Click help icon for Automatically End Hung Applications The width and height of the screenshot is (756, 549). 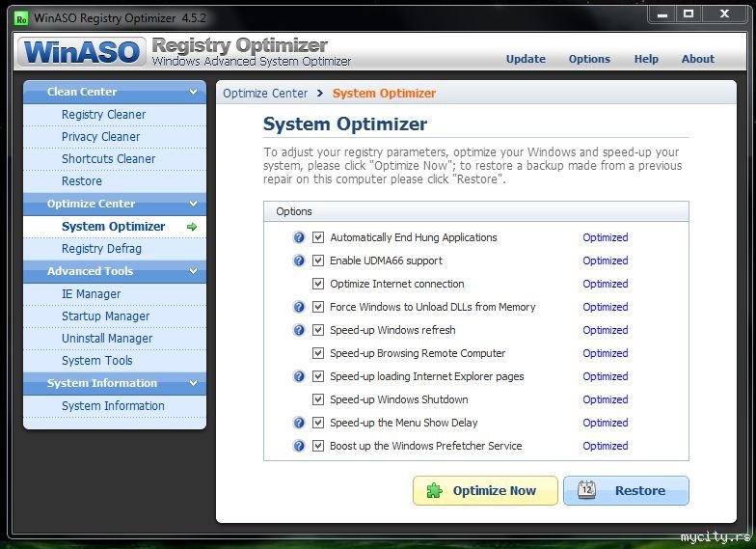pos(299,237)
